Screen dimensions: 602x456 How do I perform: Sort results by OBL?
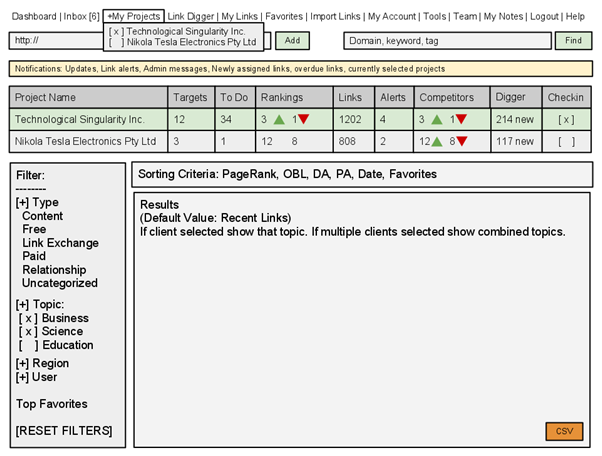pyautogui.click(x=295, y=174)
